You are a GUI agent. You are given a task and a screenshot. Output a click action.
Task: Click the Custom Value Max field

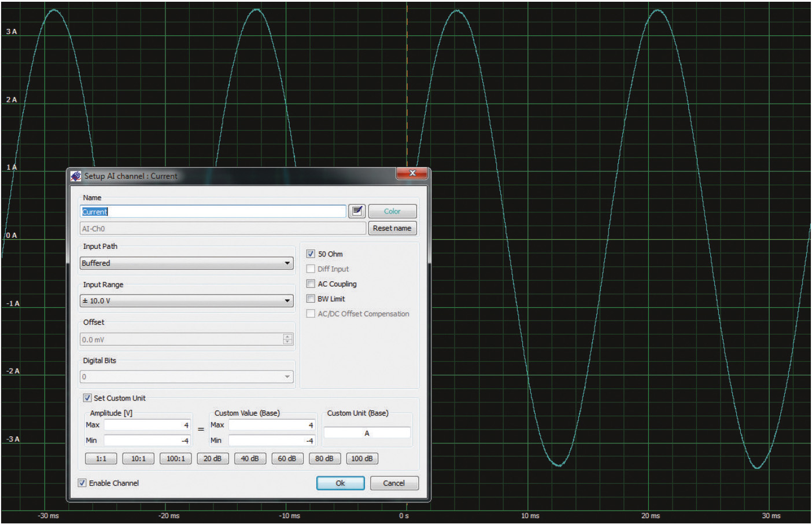[x=272, y=425]
